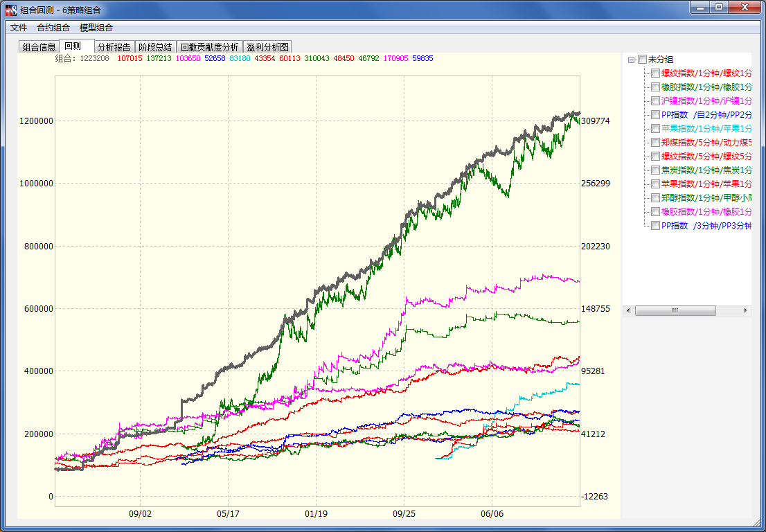
Task: Open the 分析报告 tab
Action: coord(114,47)
